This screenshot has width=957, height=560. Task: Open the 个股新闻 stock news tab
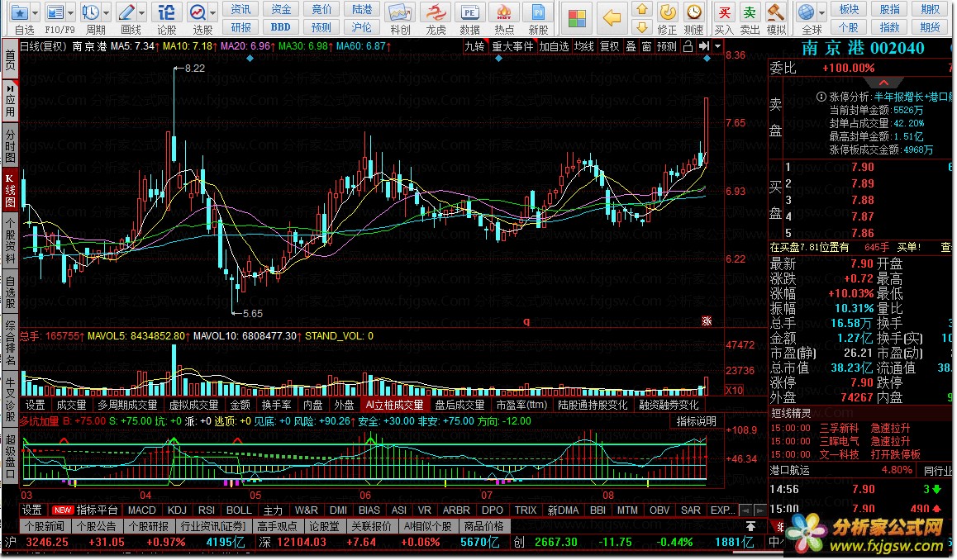(x=45, y=526)
